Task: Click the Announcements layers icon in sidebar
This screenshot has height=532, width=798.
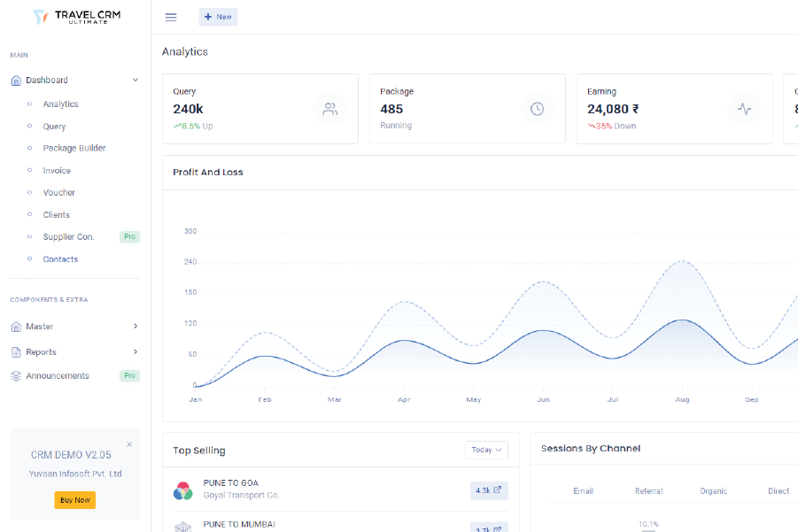Action: point(16,376)
